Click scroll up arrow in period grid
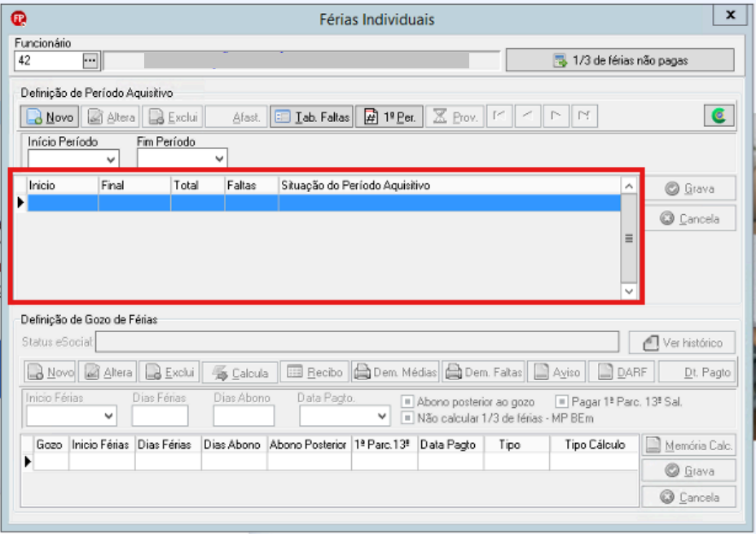Image resolution: width=756 pixels, height=534 pixels. click(629, 186)
